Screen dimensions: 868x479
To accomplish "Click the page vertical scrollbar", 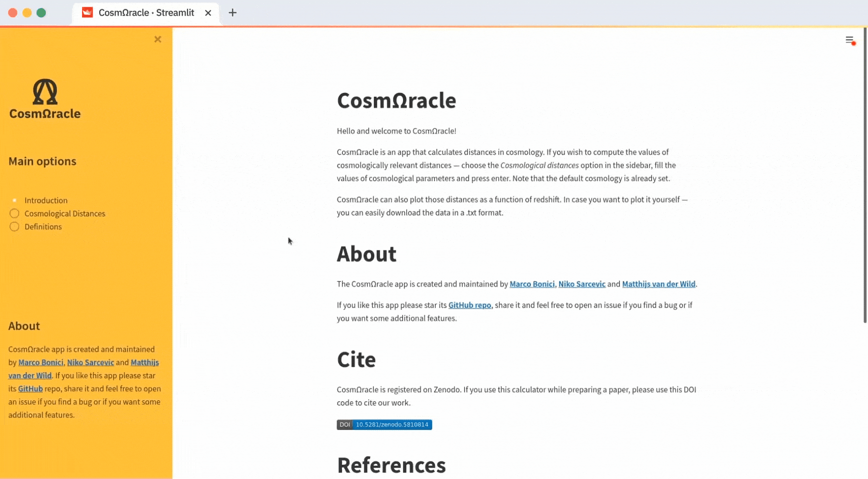I will 865,177.
